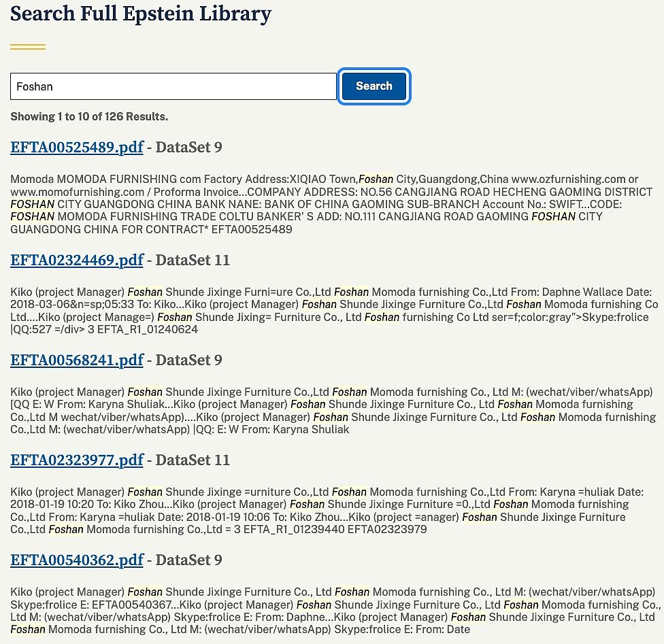
Task: Open the EFTA00568241.pdf result link
Action: [77, 360]
